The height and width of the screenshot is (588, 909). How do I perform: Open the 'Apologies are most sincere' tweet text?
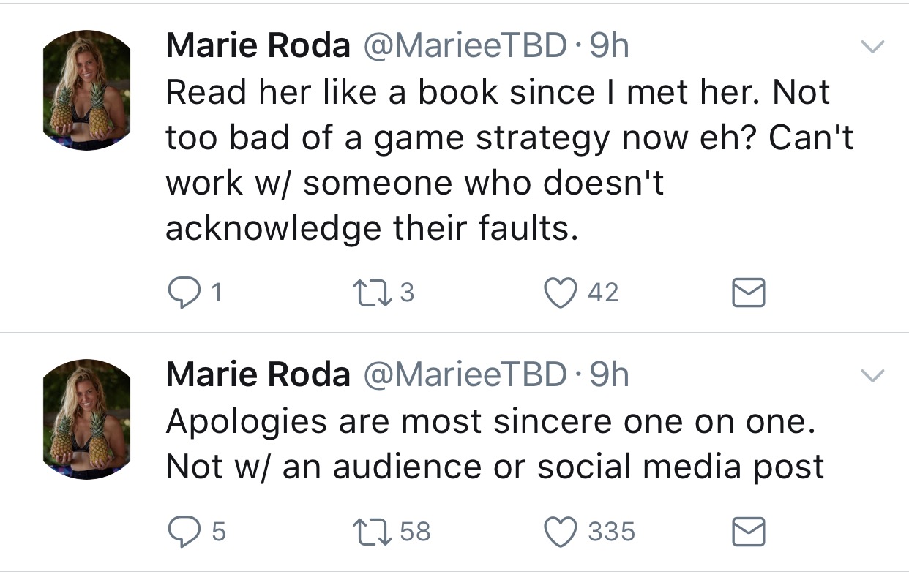pos(495,444)
